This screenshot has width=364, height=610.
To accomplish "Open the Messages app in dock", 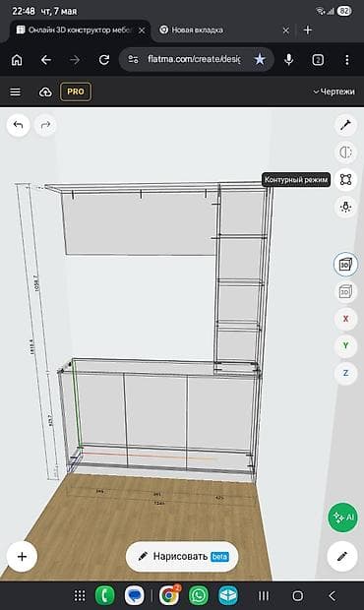I will 134,595.
